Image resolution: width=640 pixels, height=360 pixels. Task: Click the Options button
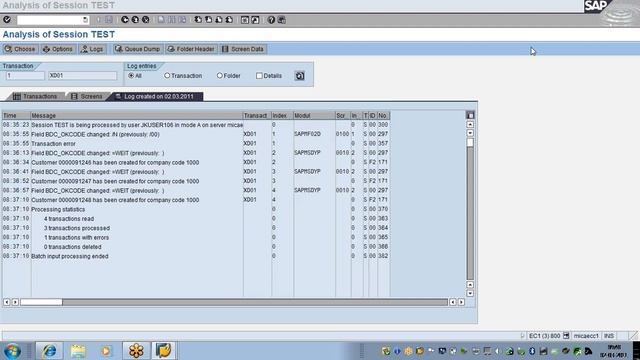point(58,49)
